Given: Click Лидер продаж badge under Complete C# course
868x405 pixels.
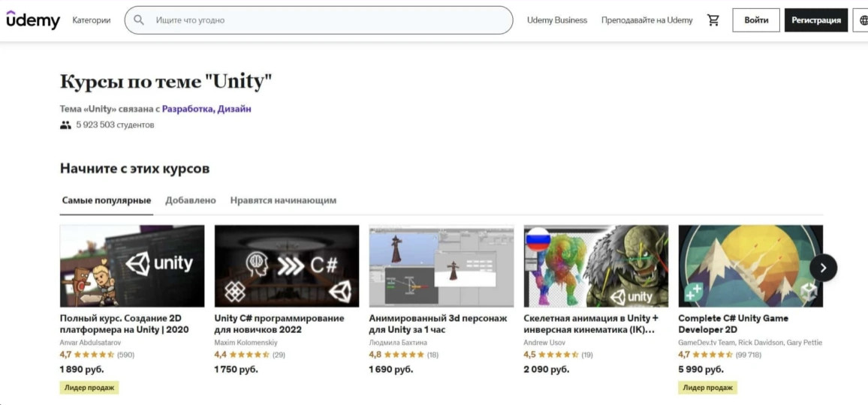Looking at the screenshot, I should point(708,387).
